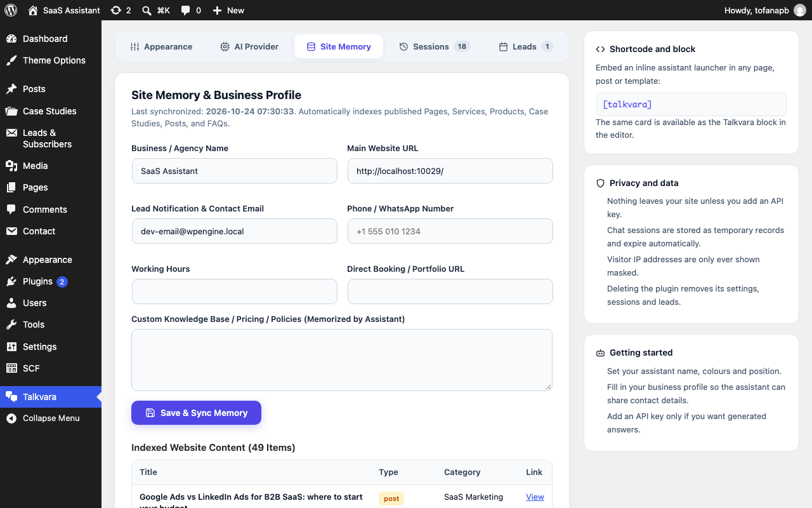Focus the Lead Notification & Contact Email field

click(235, 231)
